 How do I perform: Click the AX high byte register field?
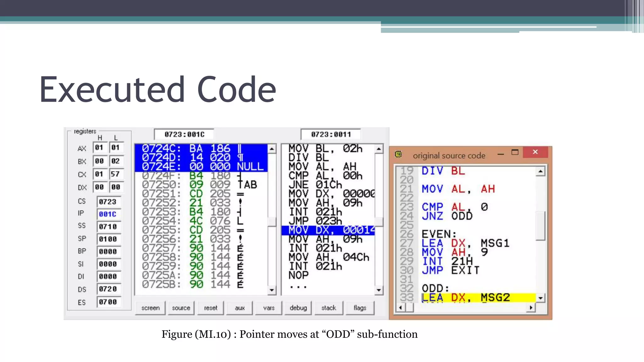[x=100, y=148]
